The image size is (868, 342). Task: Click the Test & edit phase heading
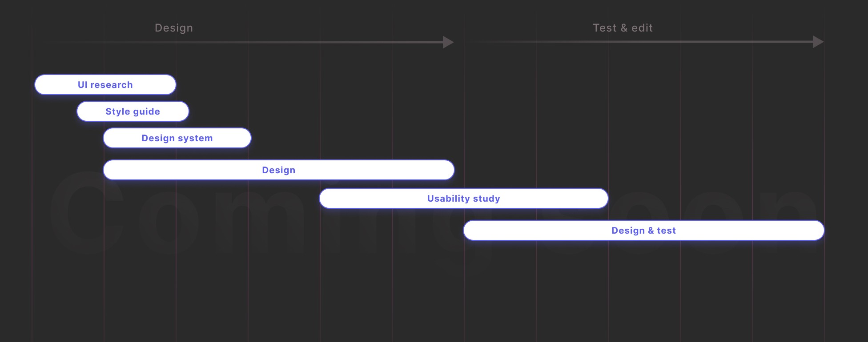click(x=623, y=28)
